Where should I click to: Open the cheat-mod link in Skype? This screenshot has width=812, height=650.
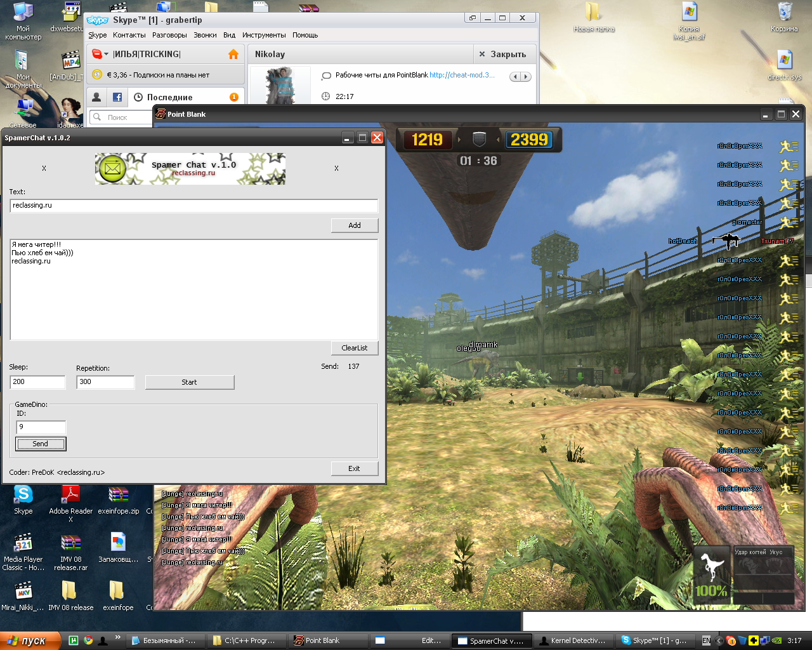(x=462, y=75)
